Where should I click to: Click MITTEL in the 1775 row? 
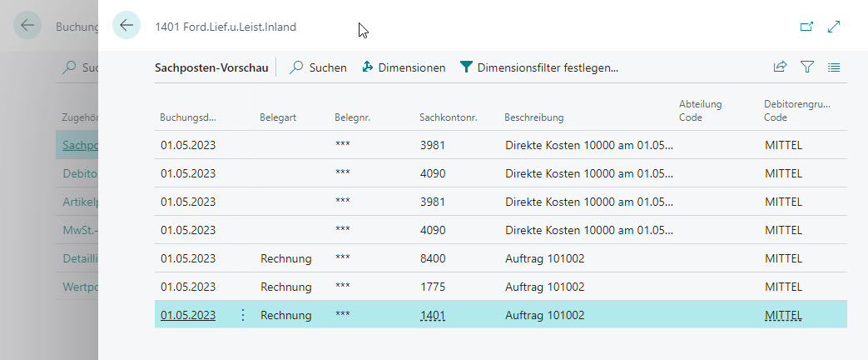783,287
